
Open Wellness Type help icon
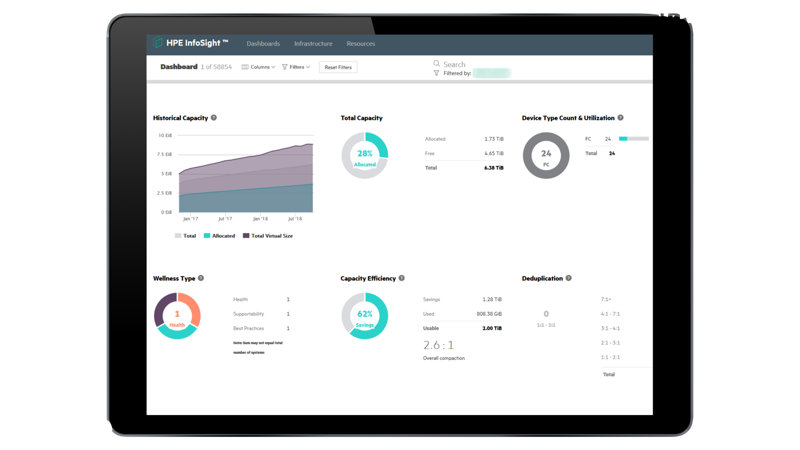(x=201, y=278)
